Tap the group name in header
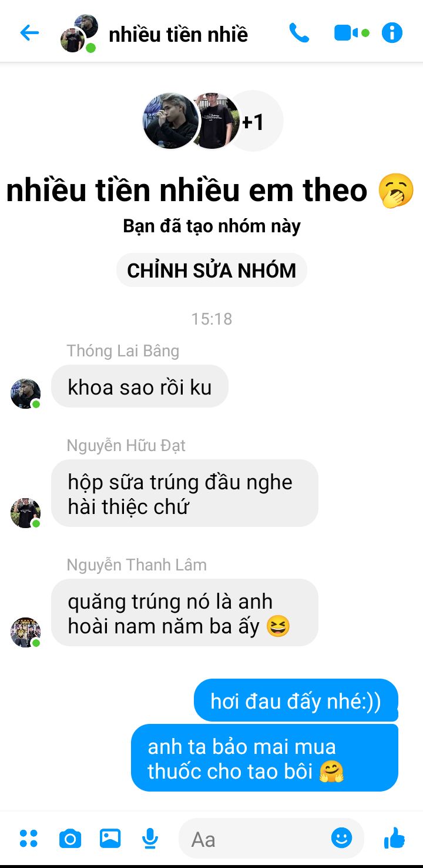 coord(178,34)
